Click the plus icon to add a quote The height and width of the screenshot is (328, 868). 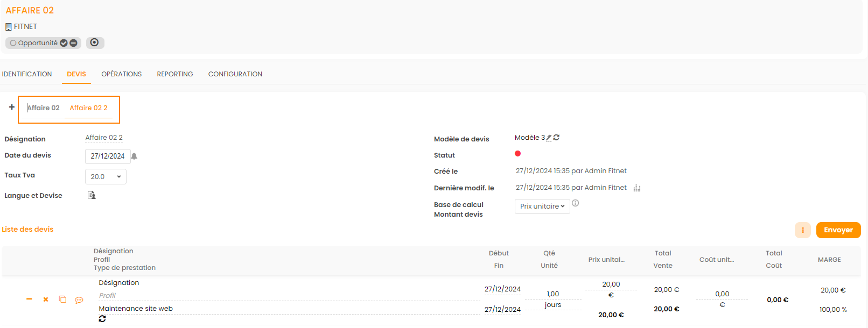pos(12,107)
